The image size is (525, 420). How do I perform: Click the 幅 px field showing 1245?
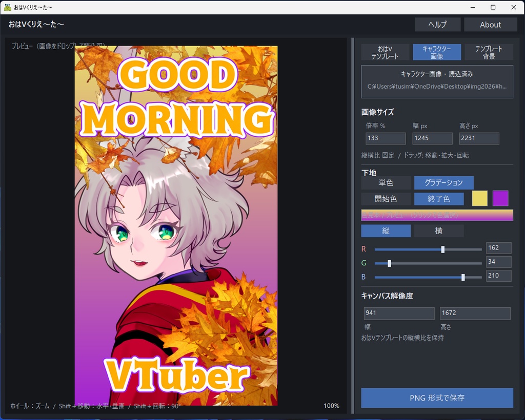[432, 138]
